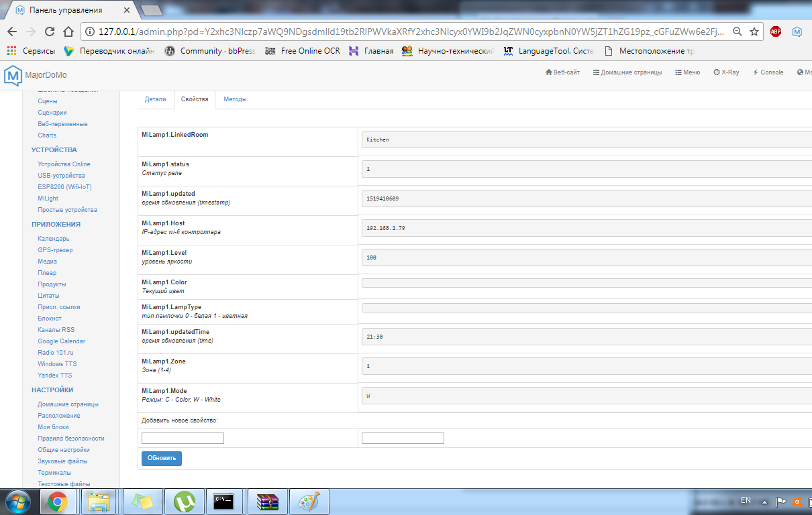Open the AdBlock Plus extension
Screen dimensions: 812x515
pos(776,32)
